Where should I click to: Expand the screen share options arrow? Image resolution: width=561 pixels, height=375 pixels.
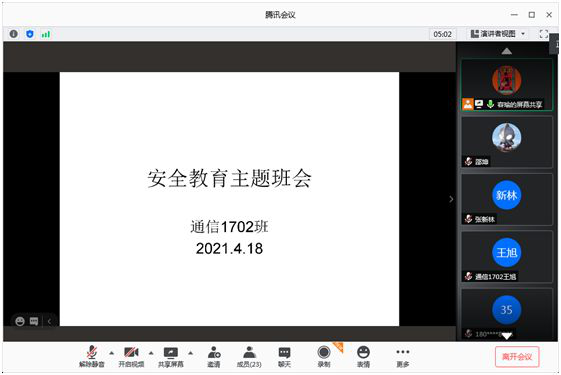click(x=190, y=353)
